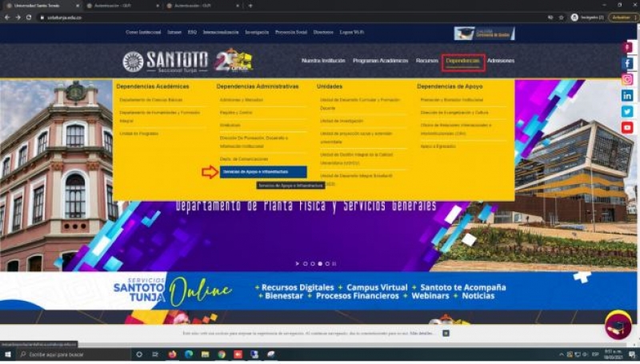Open Windows Start menu
Viewport: 640px width, 364px height.
point(7,354)
